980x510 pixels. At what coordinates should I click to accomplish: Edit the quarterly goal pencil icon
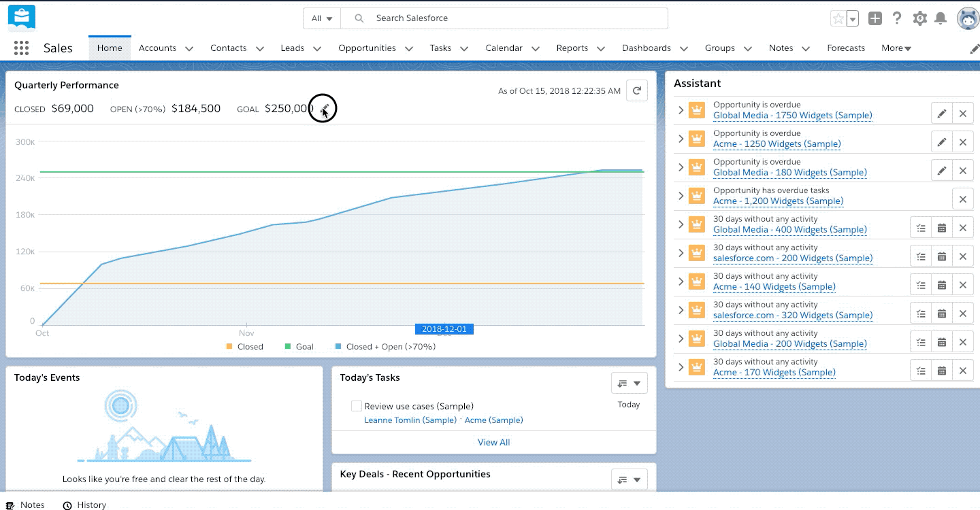coord(325,109)
